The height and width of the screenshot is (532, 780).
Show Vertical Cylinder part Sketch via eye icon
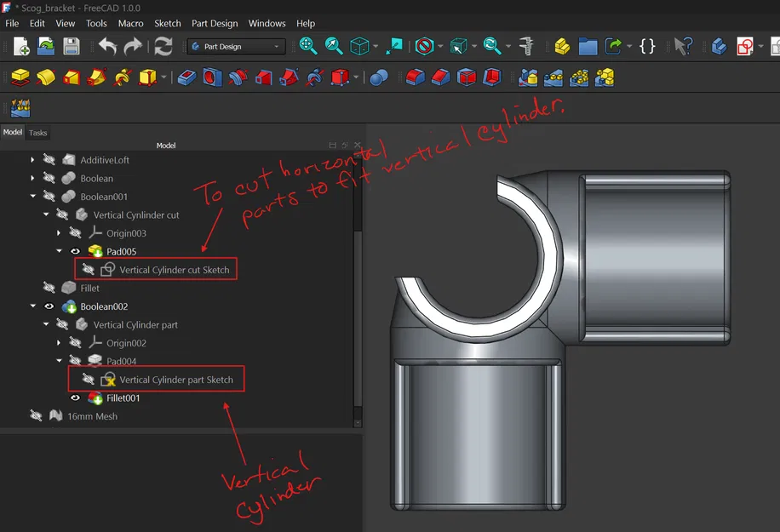click(88, 380)
